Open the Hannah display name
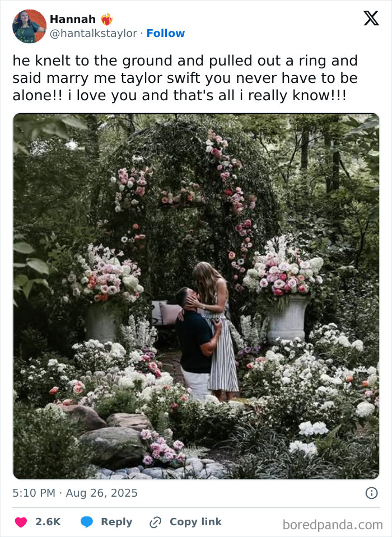Image resolution: width=392 pixels, height=537 pixels. [73, 19]
